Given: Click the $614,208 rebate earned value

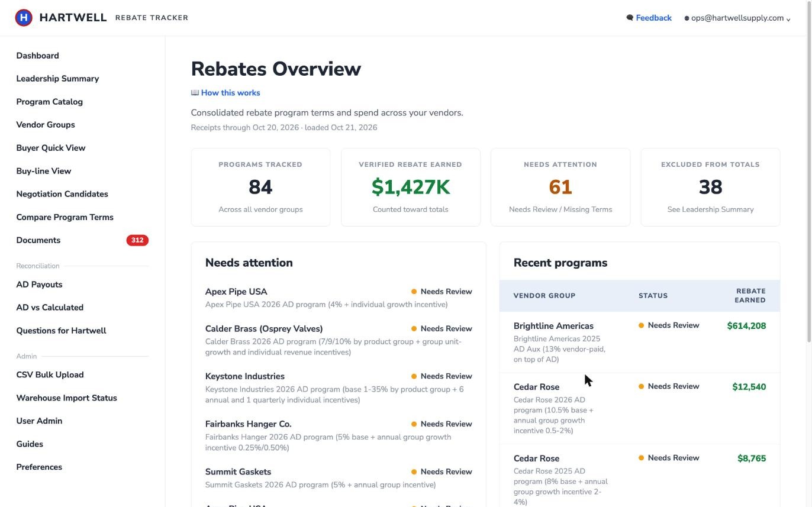Looking at the screenshot, I should coord(746,326).
